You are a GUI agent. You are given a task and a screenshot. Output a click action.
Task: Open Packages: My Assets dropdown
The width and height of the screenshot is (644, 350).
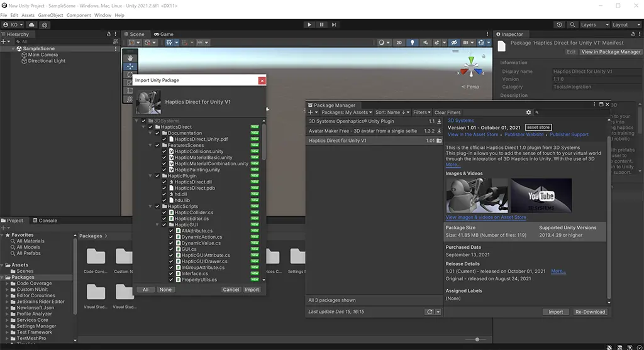tap(347, 112)
